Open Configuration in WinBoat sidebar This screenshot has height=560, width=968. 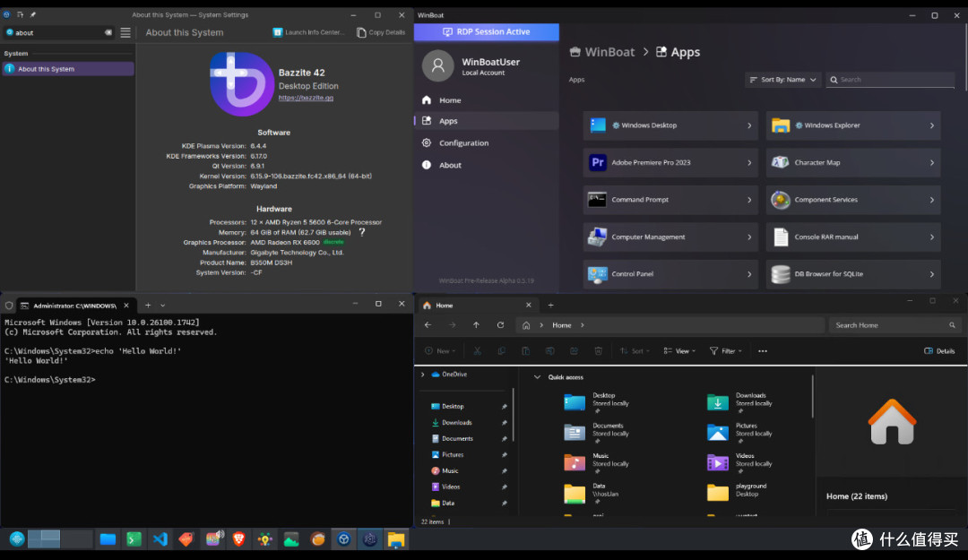click(x=487, y=142)
